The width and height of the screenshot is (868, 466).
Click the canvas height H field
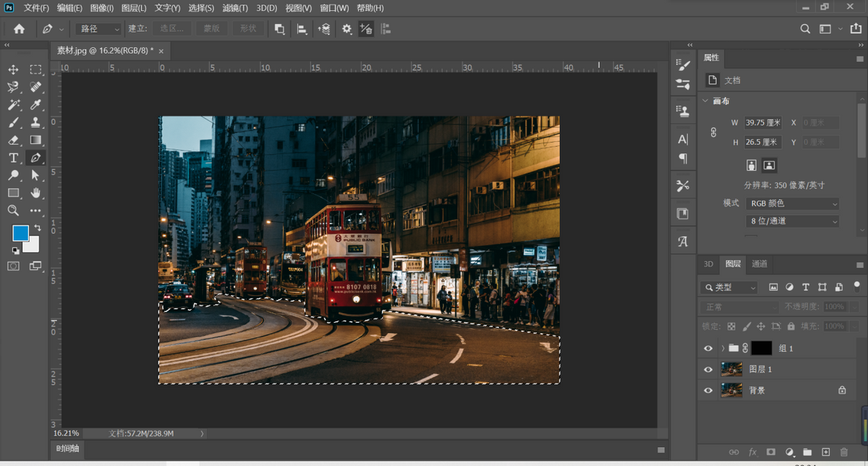pos(763,143)
